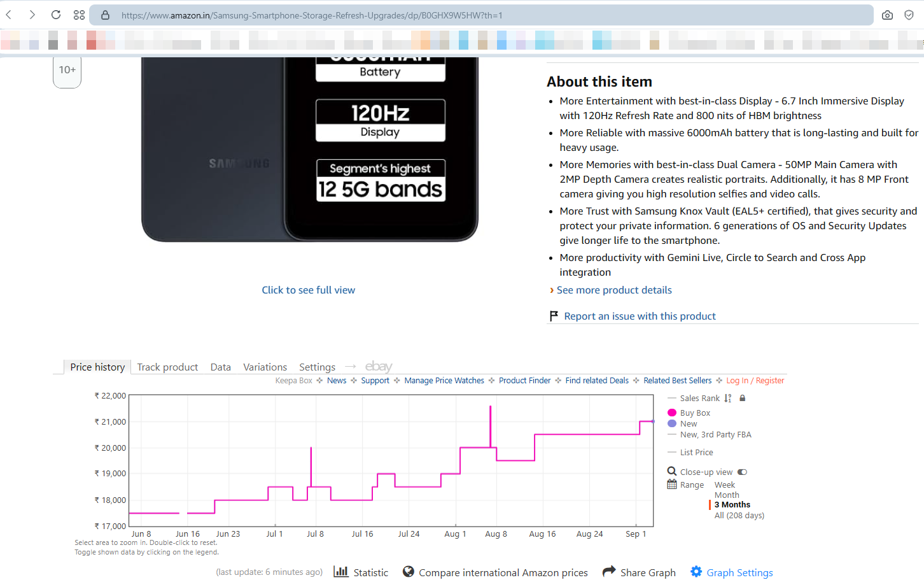Click the Sales Rank lock icon
924x587 pixels.
(742, 398)
